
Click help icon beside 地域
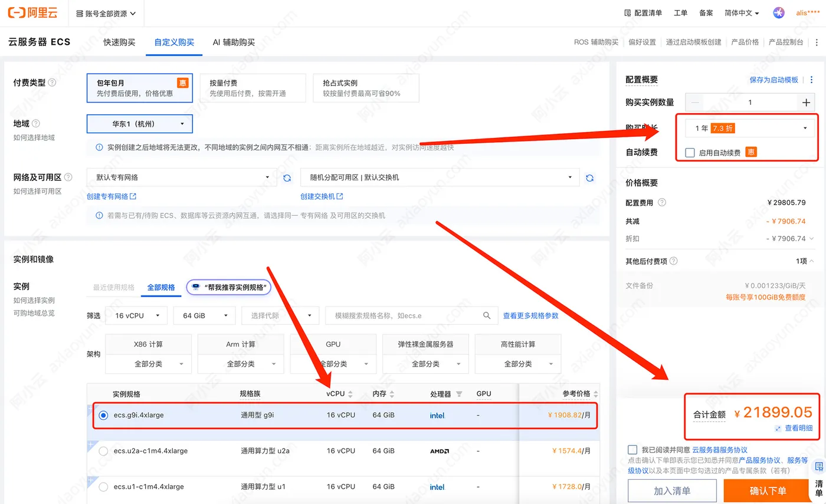tap(36, 124)
